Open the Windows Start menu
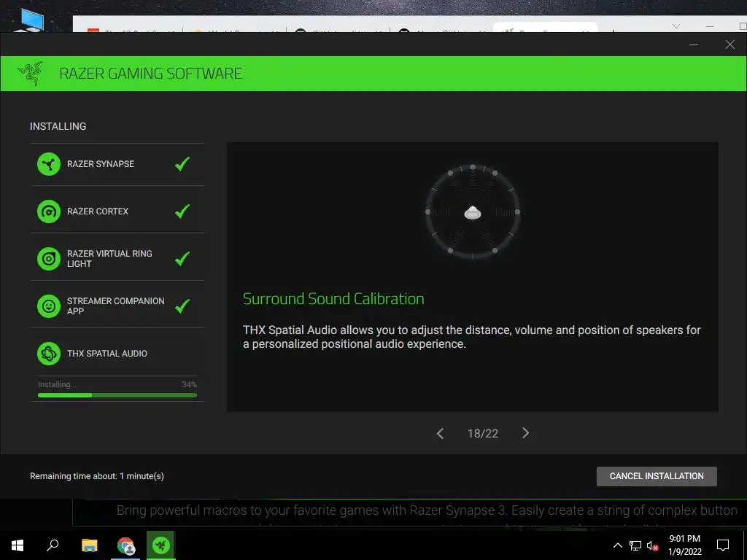This screenshot has width=747, height=560. pos(18,545)
